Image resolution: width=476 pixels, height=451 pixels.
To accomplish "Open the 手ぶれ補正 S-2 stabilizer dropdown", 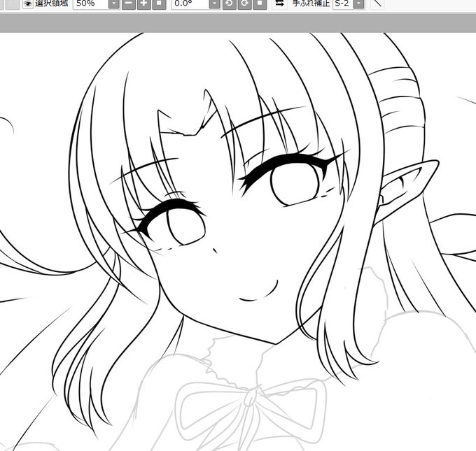I will pyautogui.click(x=359, y=4).
